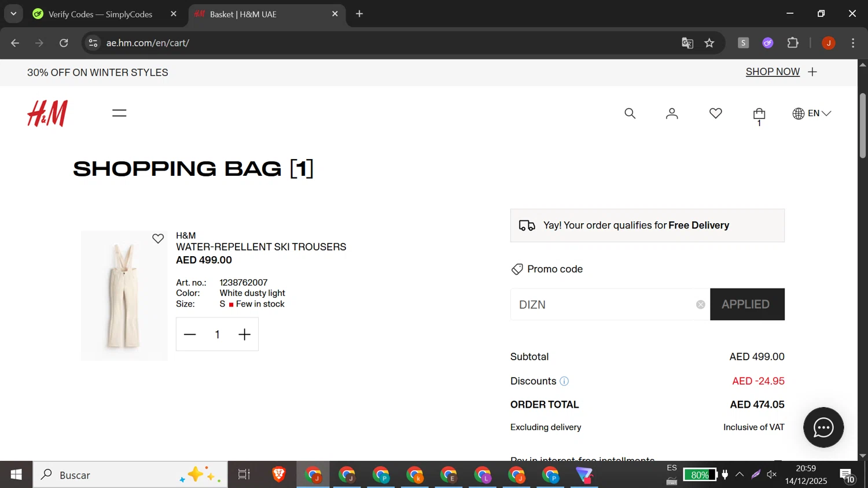Click the Buscar taskbar search box
868x488 pixels.
click(130, 475)
